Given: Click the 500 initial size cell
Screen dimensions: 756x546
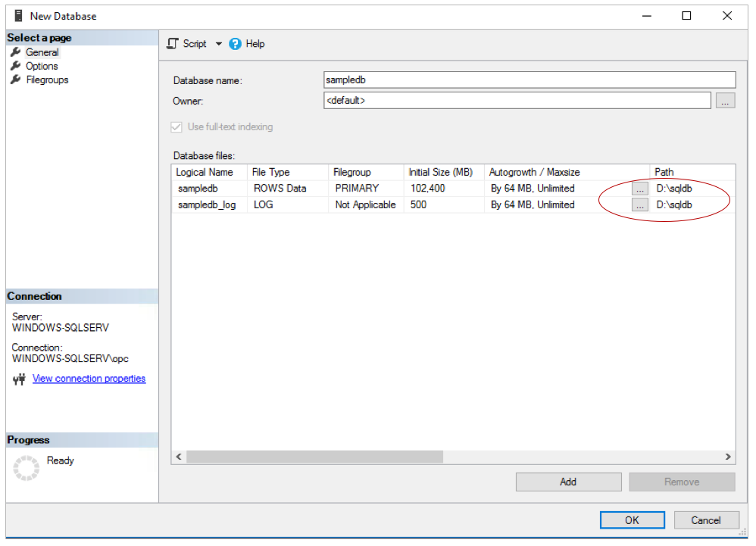Looking at the screenshot, I should point(444,204).
